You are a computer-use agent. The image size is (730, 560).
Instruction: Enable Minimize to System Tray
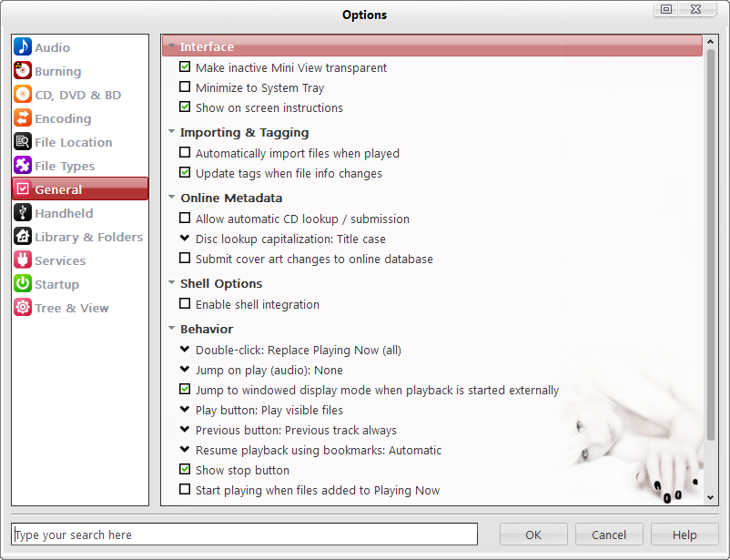[x=185, y=87]
